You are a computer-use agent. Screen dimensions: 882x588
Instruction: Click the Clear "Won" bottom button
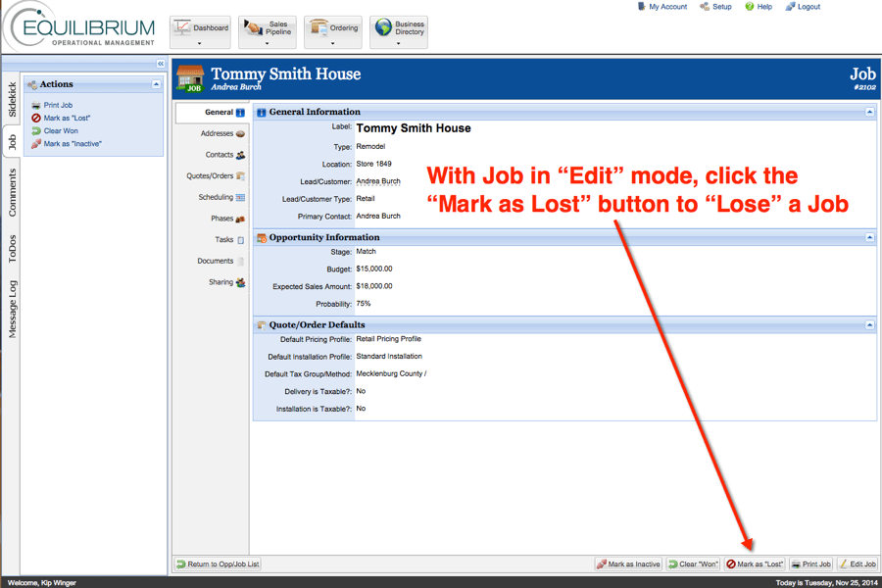coord(693,563)
